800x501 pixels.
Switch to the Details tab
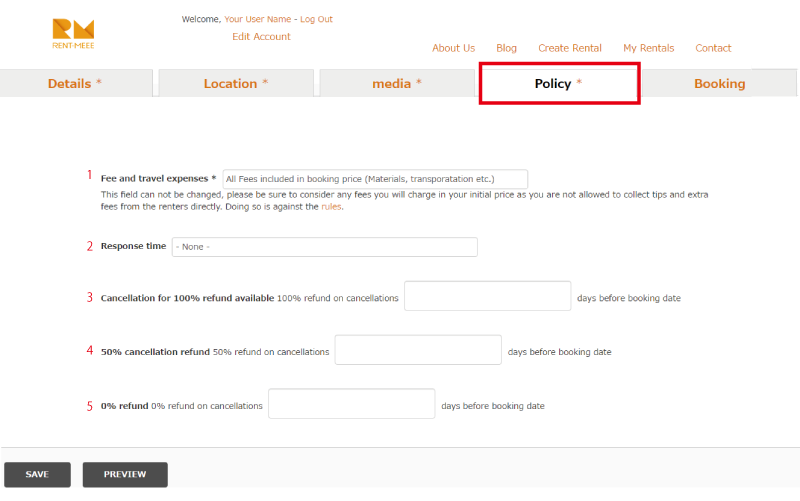tap(76, 83)
